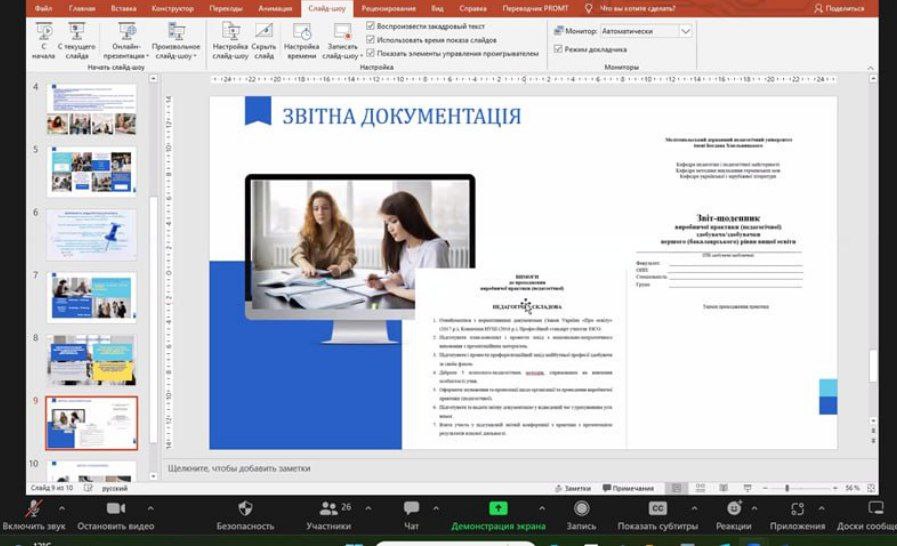Image resolution: width=897 pixels, height=546 pixels.
Task: Click the Hide slide (Скрыть слайд) button
Action: [x=264, y=39]
